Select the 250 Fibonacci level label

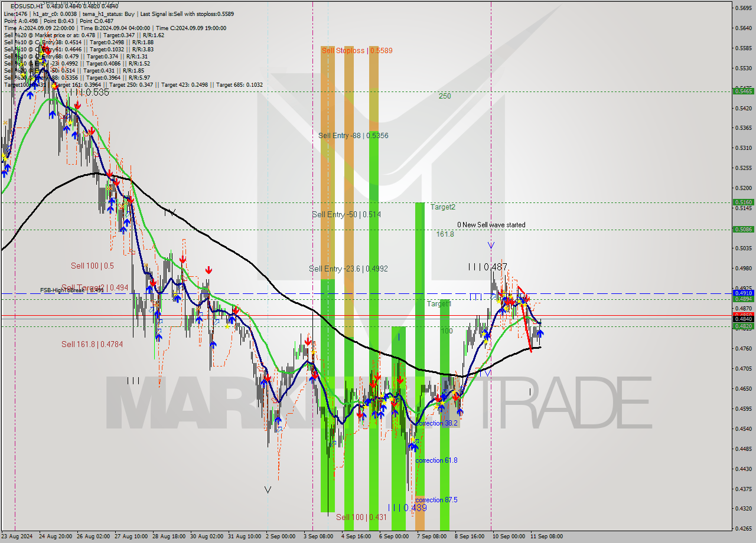tap(445, 96)
